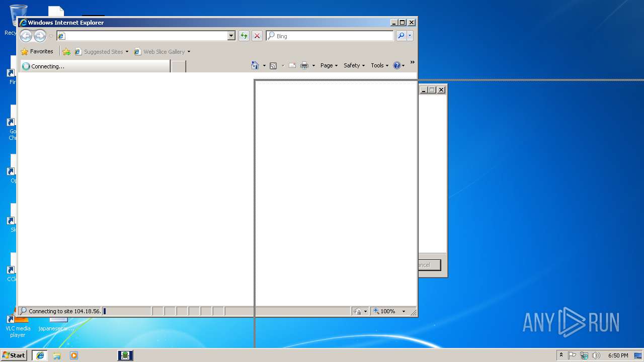Minimize the background dialog window
Image resolution: width=644 pixels, height=362 pixels.
[x=423, y=89]
